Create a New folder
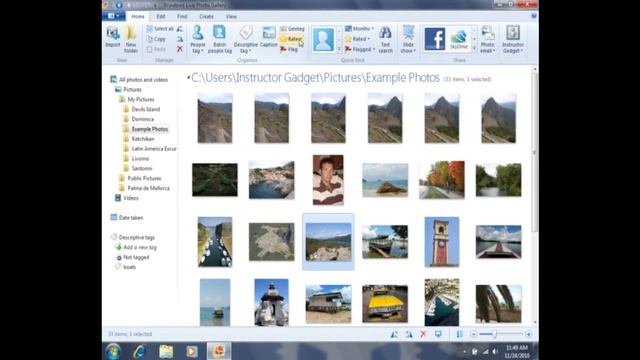 pos(131,39)
